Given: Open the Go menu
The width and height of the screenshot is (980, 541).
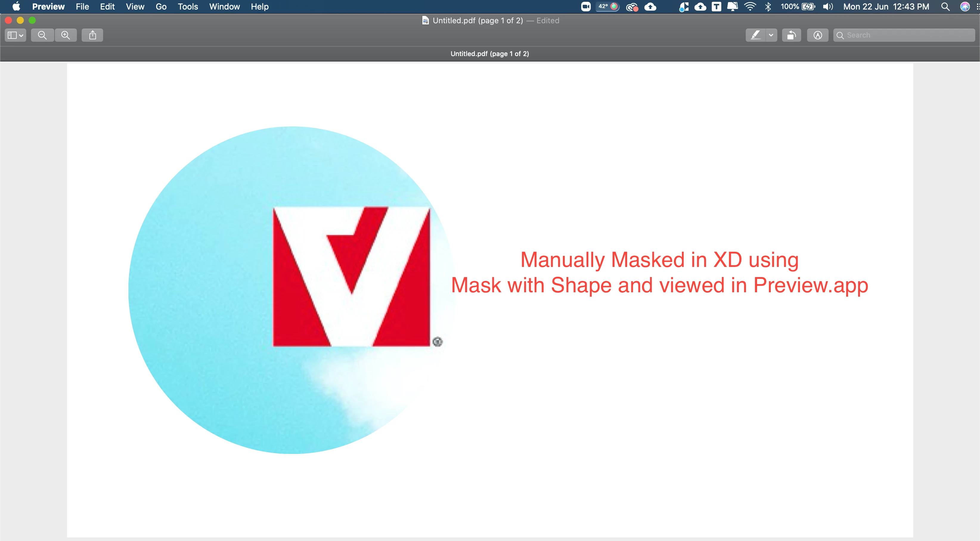Looking at the screenshot, I should [161, 7].
